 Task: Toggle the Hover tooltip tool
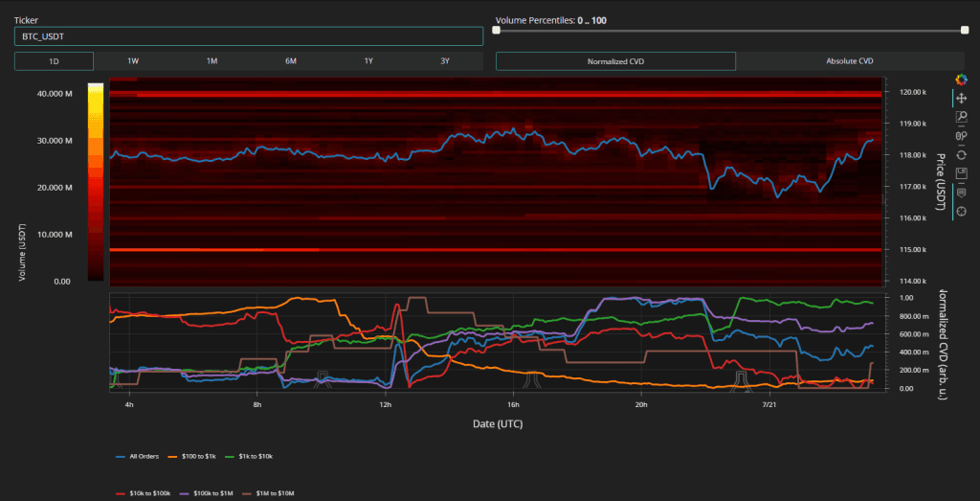coord(961,193)
